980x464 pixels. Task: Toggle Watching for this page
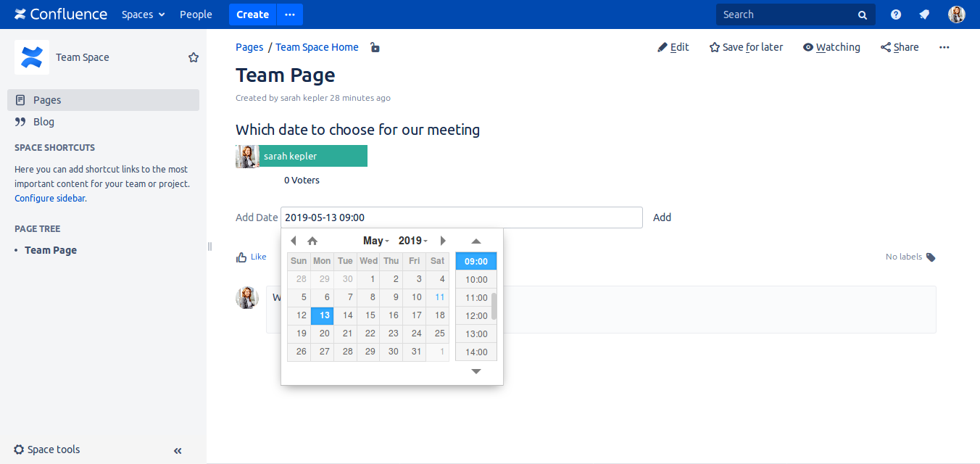click(x=831, y=47)
